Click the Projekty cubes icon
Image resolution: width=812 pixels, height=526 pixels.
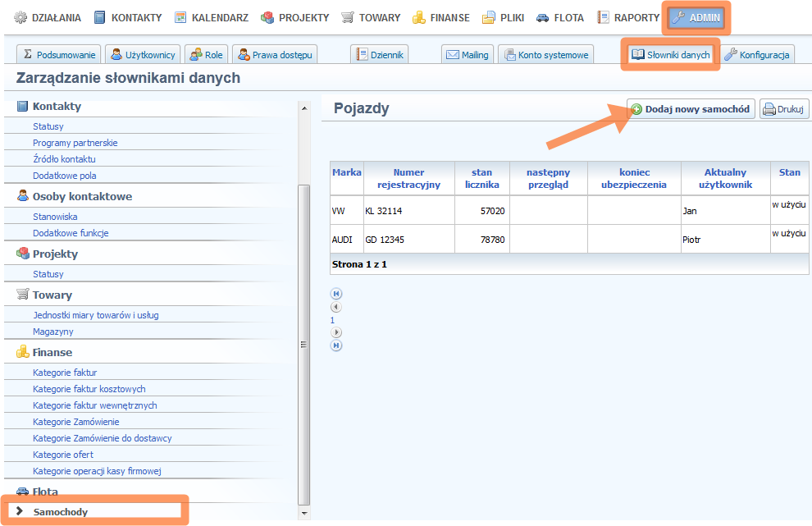(267, 17)
